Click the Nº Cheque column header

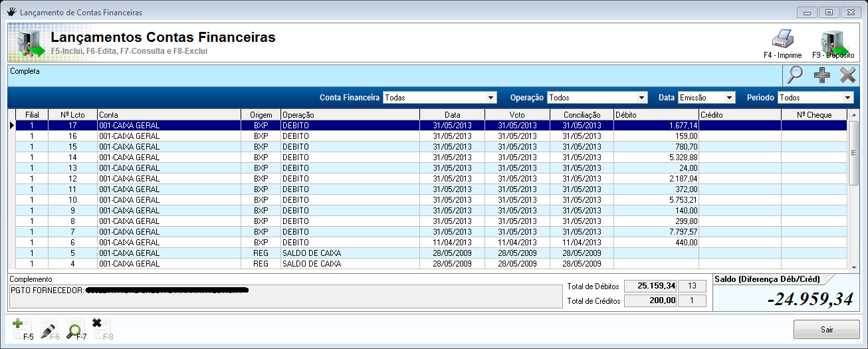(815, 114)
